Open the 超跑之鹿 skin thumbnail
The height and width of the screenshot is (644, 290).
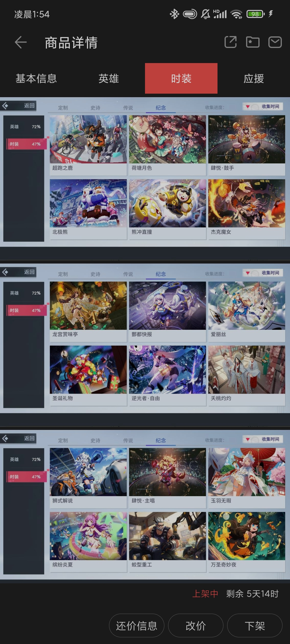pyautogui.click(x=88, y=139)
